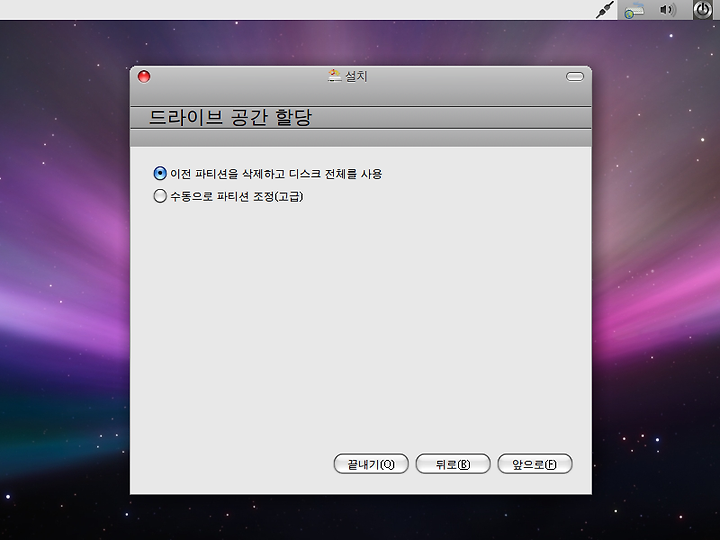Proceed with the 앞으로(F) forward button
The width and height of the screenshot is (720, 540).
tap(534, 464)
